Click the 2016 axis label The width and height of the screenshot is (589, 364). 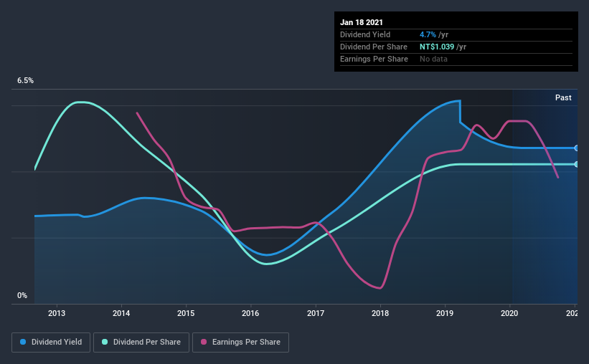click(250, 313)
